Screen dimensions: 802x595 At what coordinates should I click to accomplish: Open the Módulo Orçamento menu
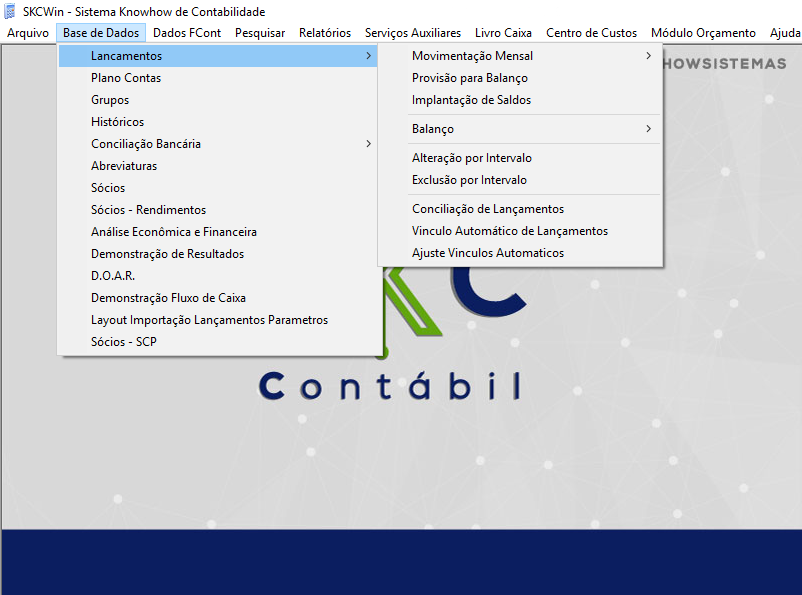(x=703, y=33)
